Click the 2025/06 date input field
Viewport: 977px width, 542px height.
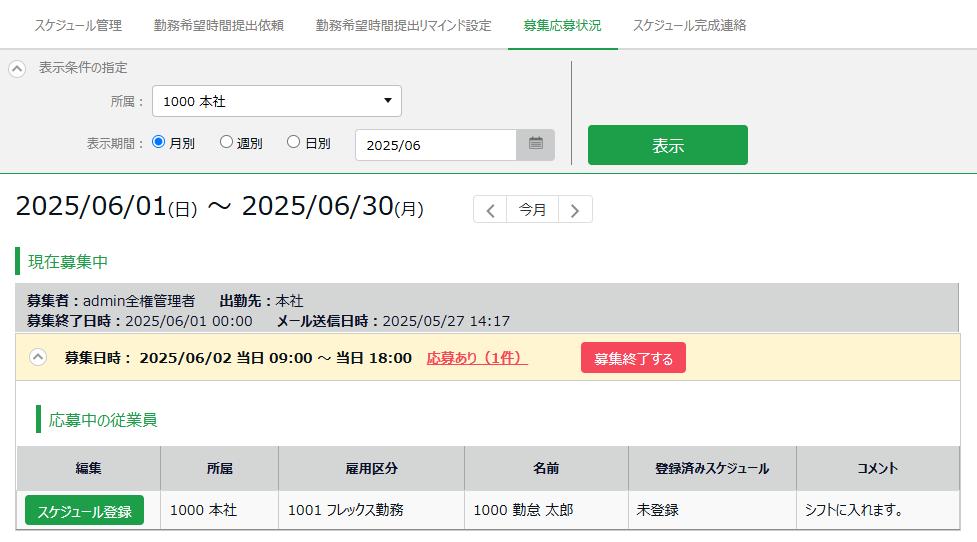(x=435, y=145)
